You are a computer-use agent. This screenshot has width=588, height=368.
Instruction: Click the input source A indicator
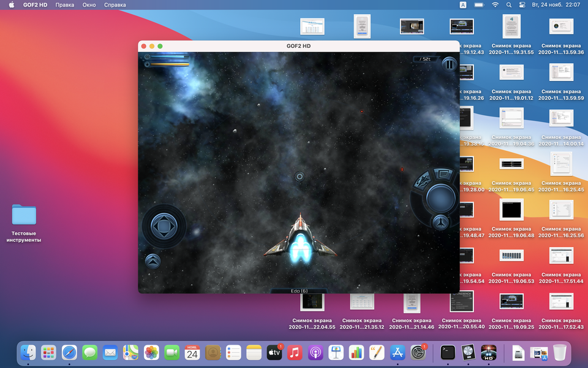pos(463,5)
